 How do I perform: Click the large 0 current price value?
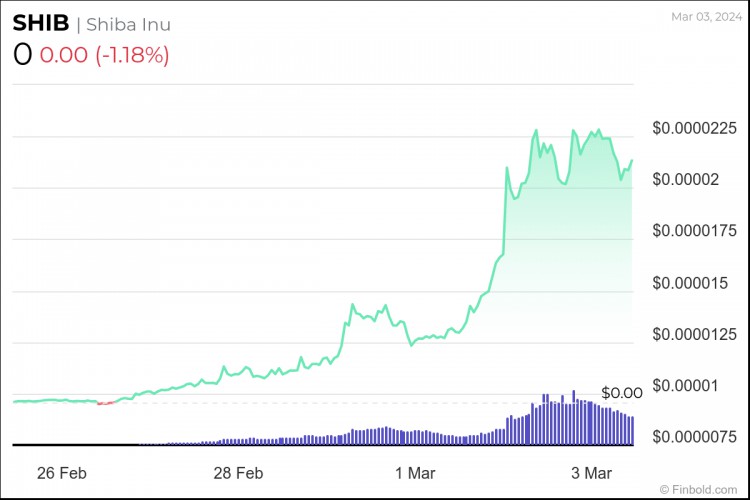tap(22, 55)
